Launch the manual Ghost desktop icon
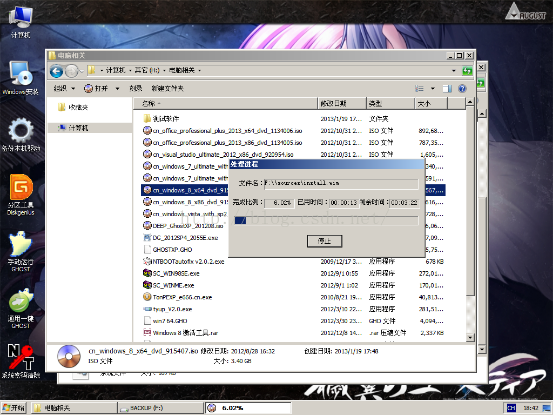 (x=21, y=251)
